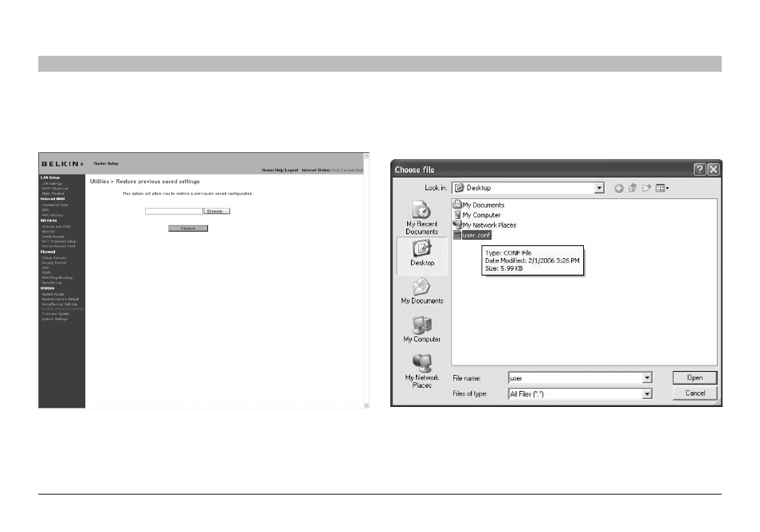Click the Open button
The height and width of the screenshot is (532, 760).
[695, 377]
